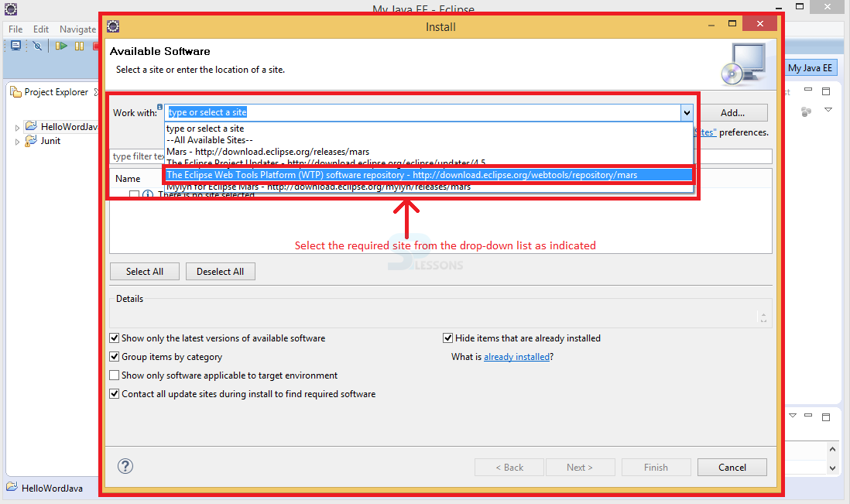Click the Install dialog title bar icon

tap(113, 26)
